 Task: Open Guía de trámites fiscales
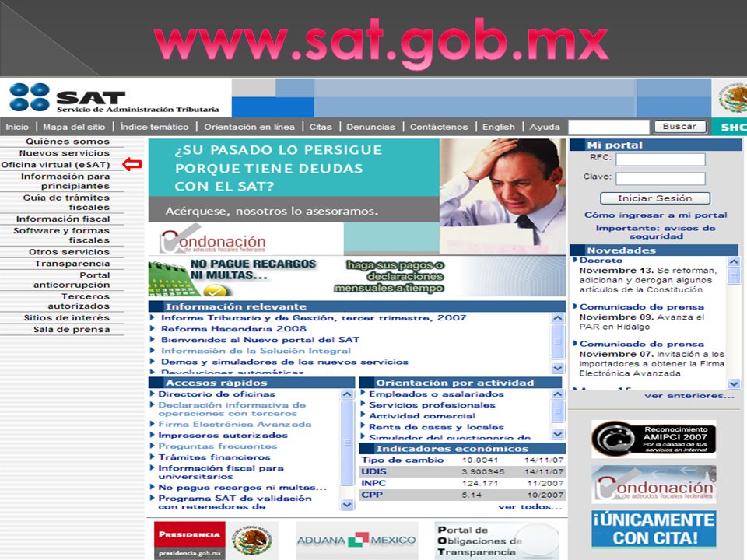click(x=66, y=202)
